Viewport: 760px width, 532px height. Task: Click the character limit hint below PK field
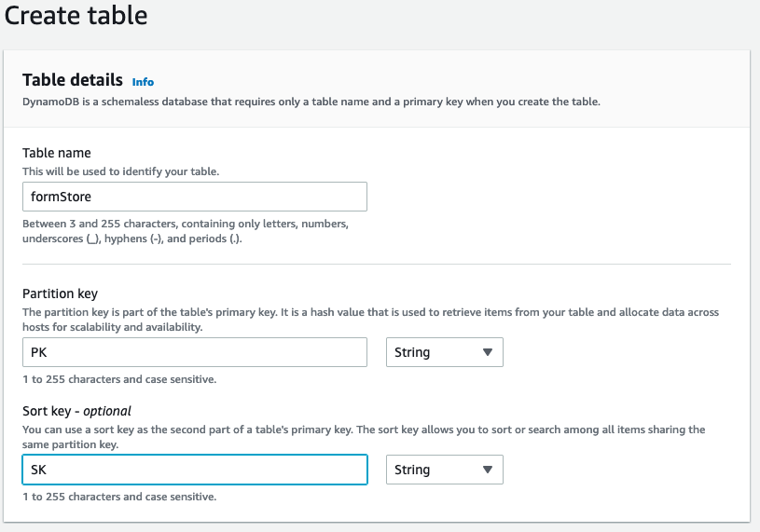pos(118,379)
